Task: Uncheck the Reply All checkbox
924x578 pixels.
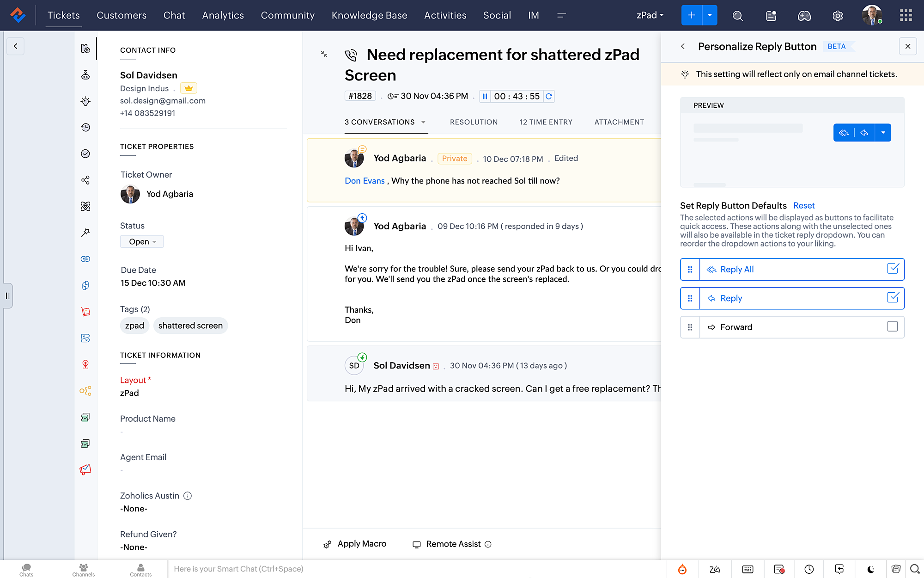Action: [x=893, y=269]
